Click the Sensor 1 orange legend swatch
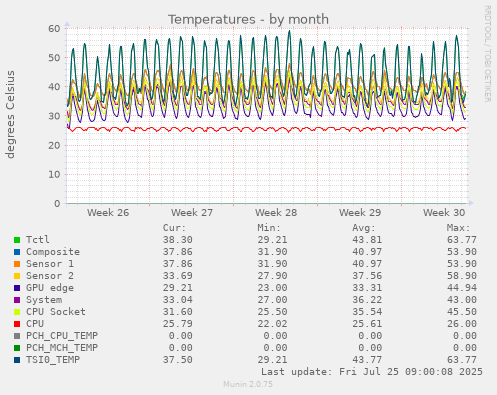The width and height of the screenshot is (497, 395). 17,264
